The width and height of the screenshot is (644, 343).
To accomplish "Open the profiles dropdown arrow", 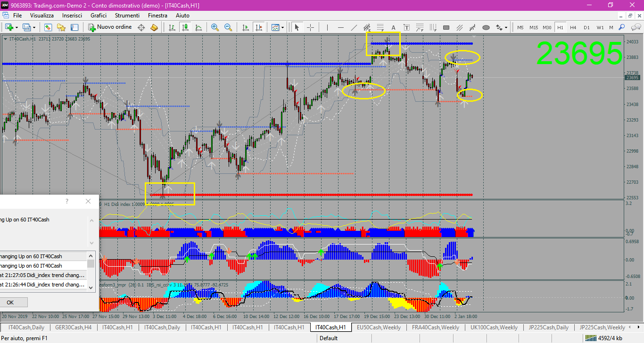I will [x=34, y=27].
